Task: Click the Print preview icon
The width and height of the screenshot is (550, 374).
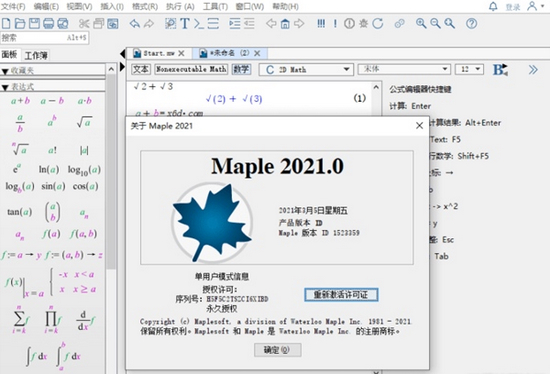Action: [x=63, y=24]
